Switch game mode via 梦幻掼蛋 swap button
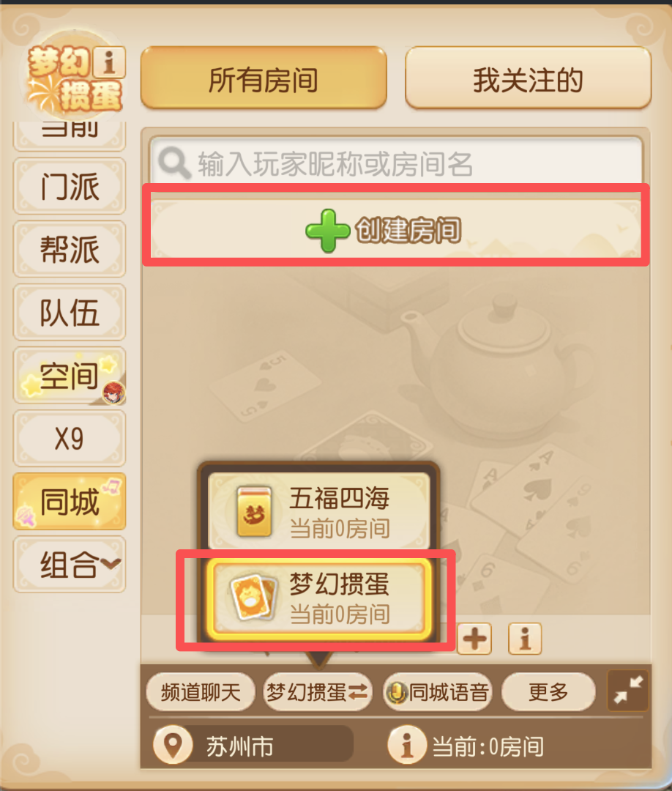This screenshot has height=791, width=672. pyautogui.click(x=318, y=691)
